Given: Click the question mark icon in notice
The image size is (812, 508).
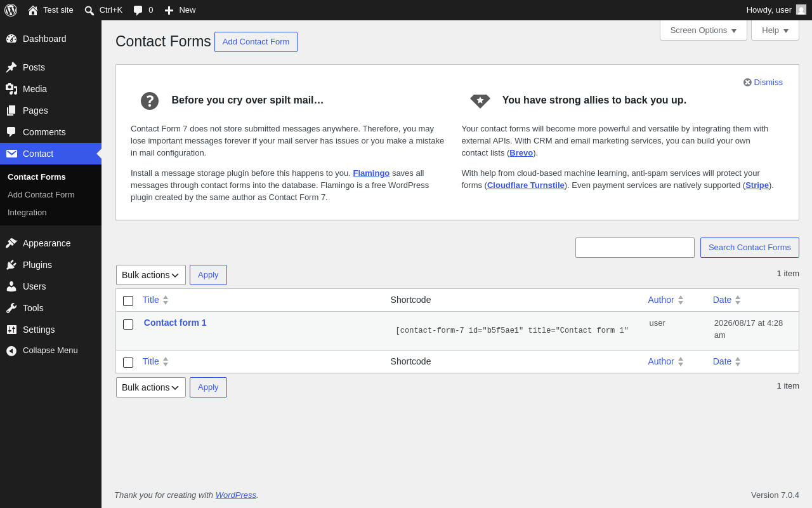Looking at the screenshot, I should (x=150, y=101).
